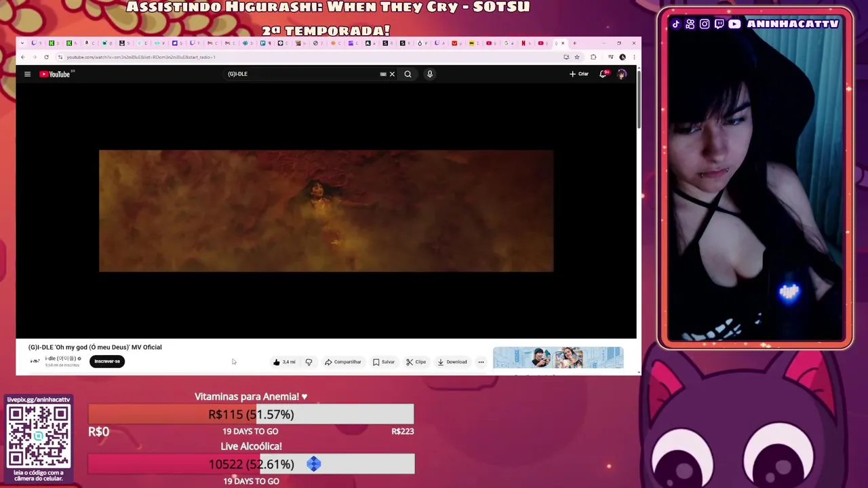Viewport: 868px width, 488px height.
Task: Open the i-dle channel name link
Action: point(61,359)
